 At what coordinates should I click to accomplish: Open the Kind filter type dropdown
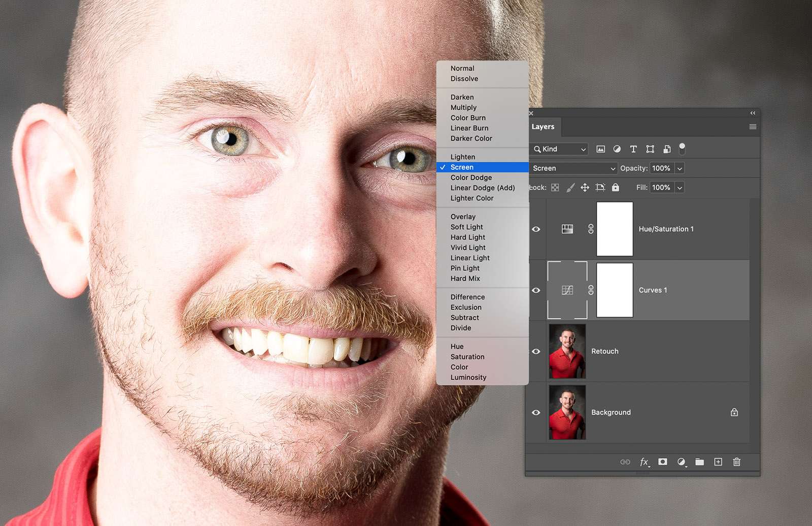(x=559, y=149)
